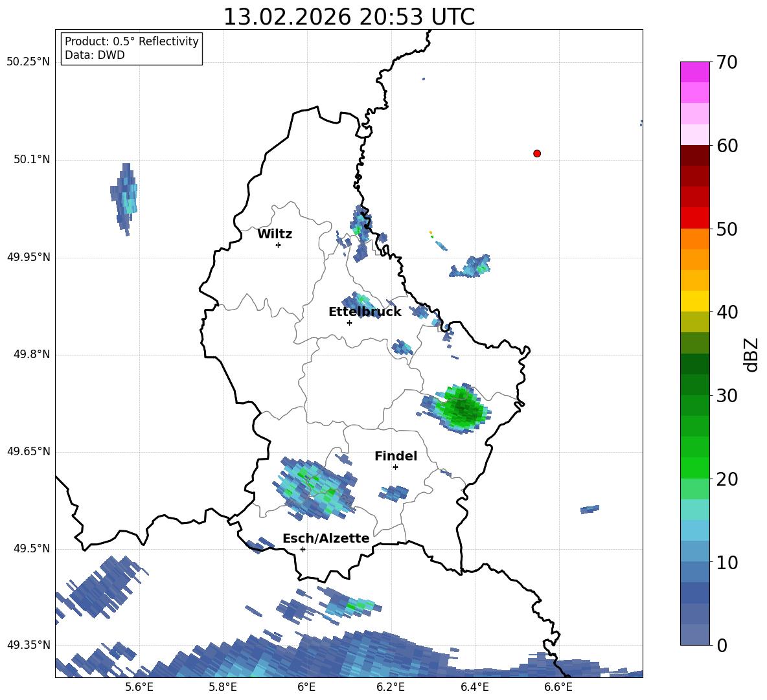Click the Esch/Alzette location cross marker

[303, 549]
